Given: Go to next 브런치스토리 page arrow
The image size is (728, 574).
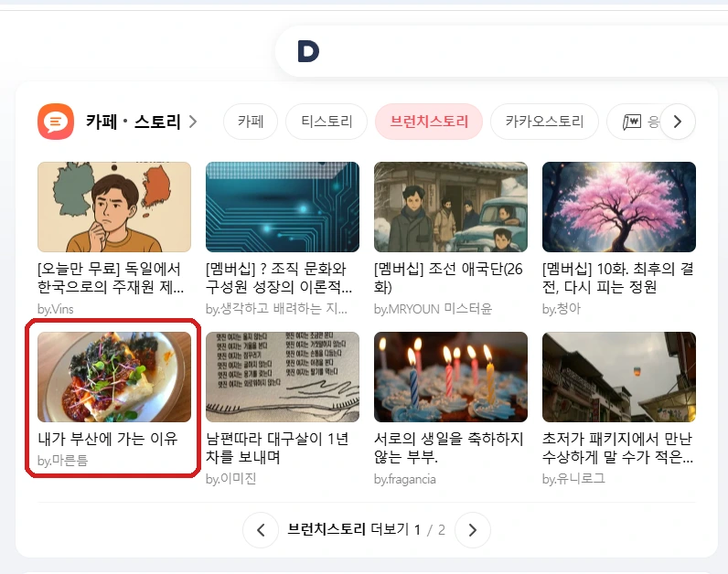Looking at the screenshot, I should (473, 530).
